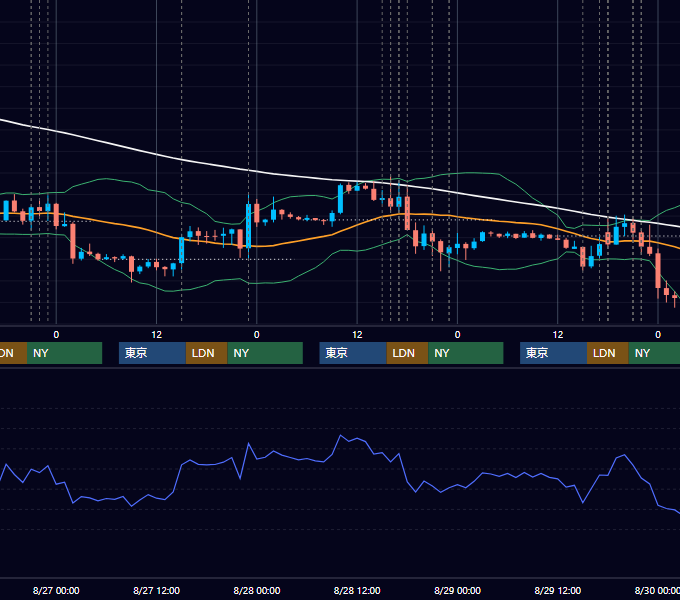Click the 8/29 12:00 time axis label
The height and width of the screenshot is (600, 680).
click(x=558, y=590)
